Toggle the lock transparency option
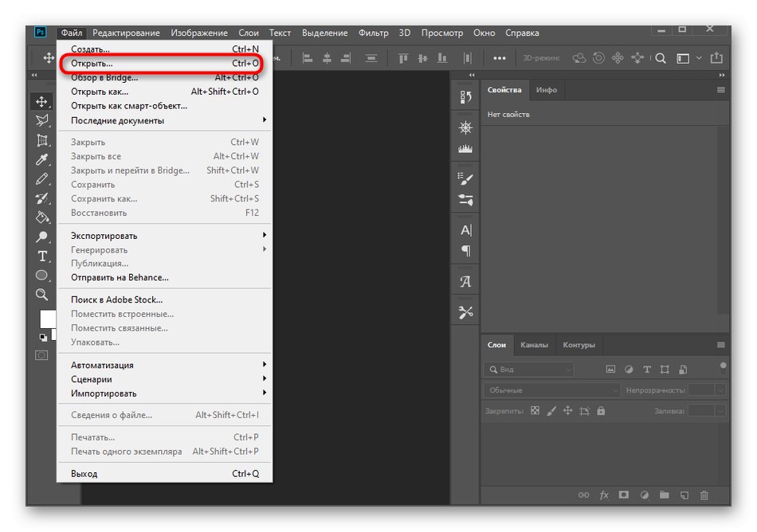Screen dimensions: 757x532 point(535,410)
